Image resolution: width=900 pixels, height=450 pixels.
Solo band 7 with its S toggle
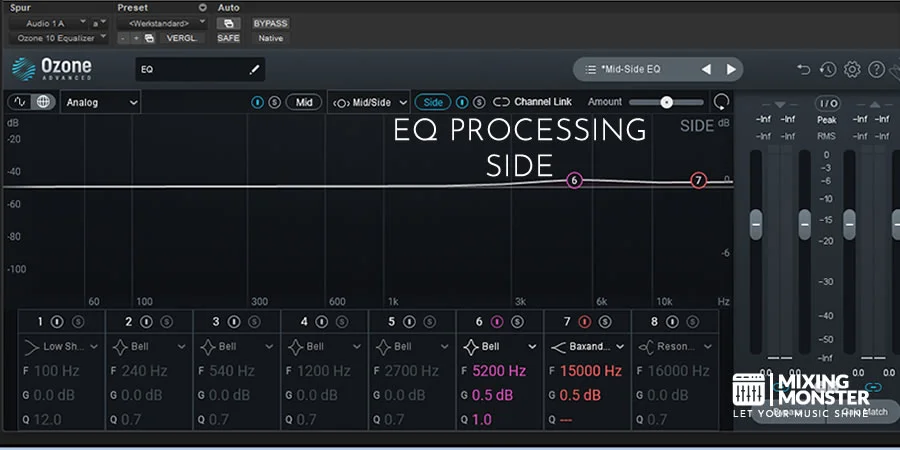coord(605,322)
